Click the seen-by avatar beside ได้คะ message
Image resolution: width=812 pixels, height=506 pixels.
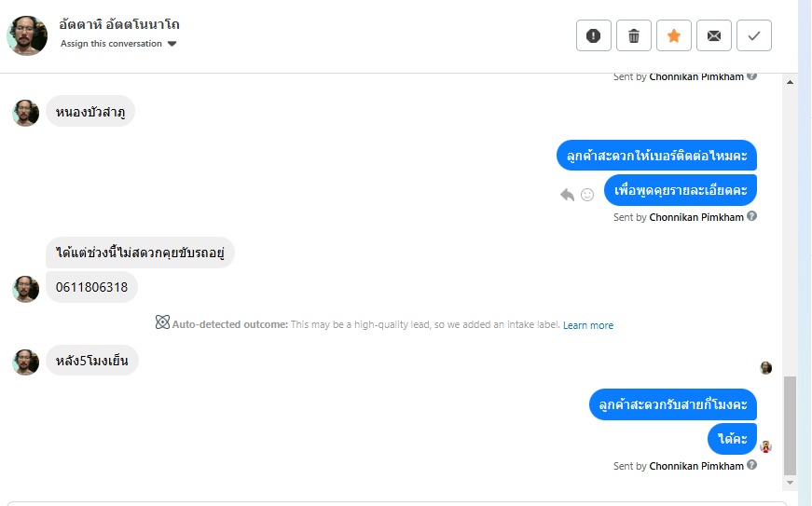tap(765, 446)
